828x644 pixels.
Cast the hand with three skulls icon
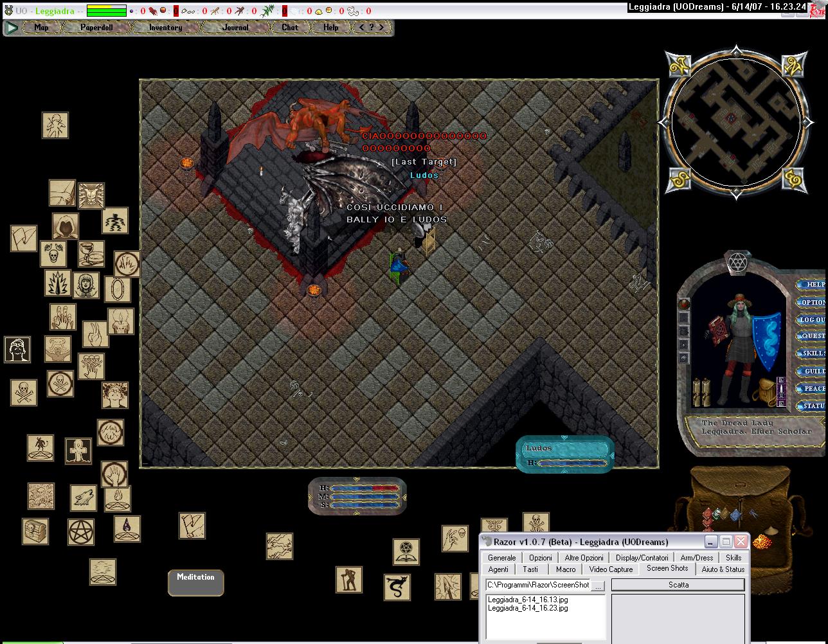click(x=91, y=366)
